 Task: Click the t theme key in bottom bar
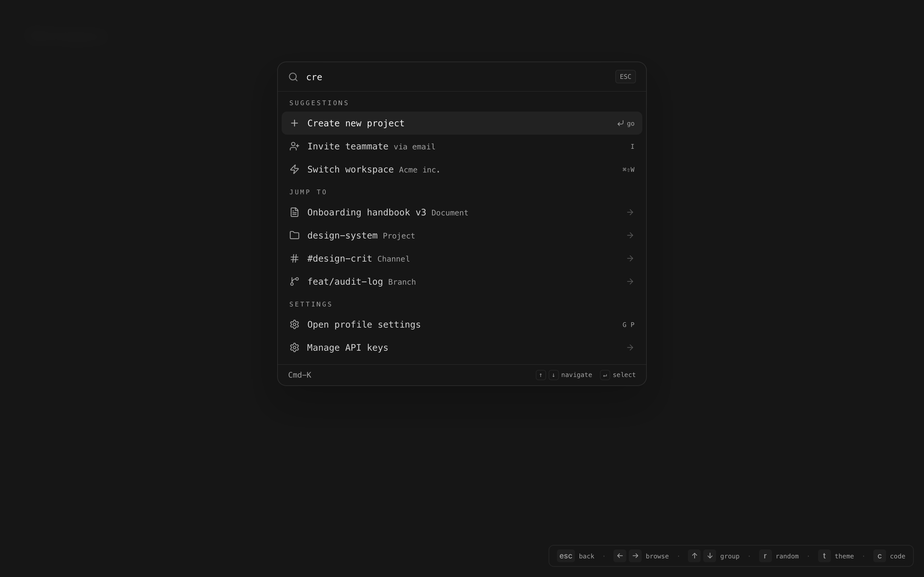pyautogui.click(x=824, y=556)
